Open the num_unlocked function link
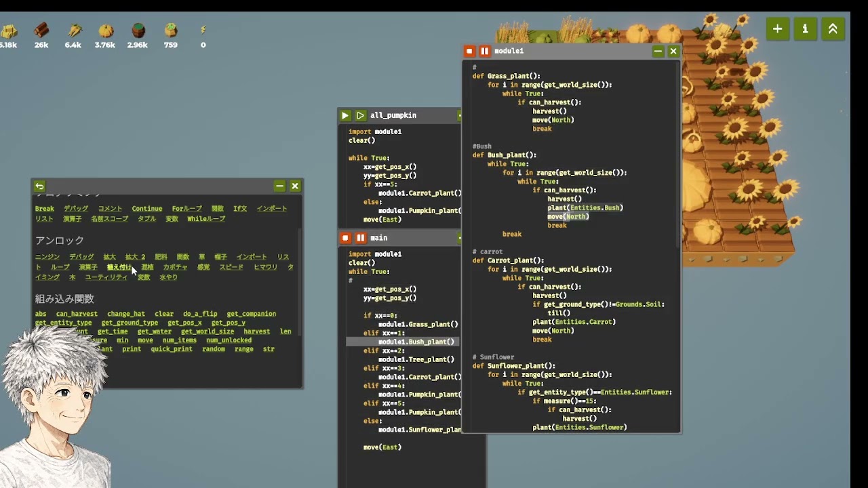The height and width of the screenshot is (488, 868). [x=229, y=340]
